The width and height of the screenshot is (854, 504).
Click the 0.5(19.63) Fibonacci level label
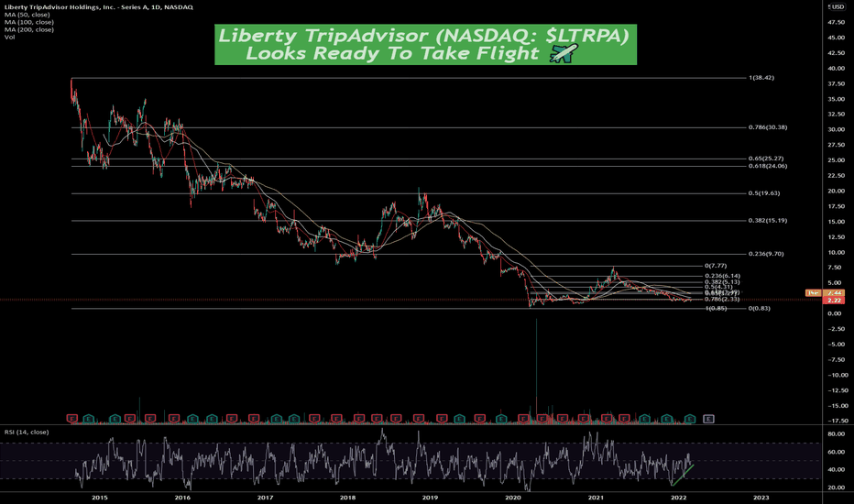pyautogui.click(x=763, y=193)
